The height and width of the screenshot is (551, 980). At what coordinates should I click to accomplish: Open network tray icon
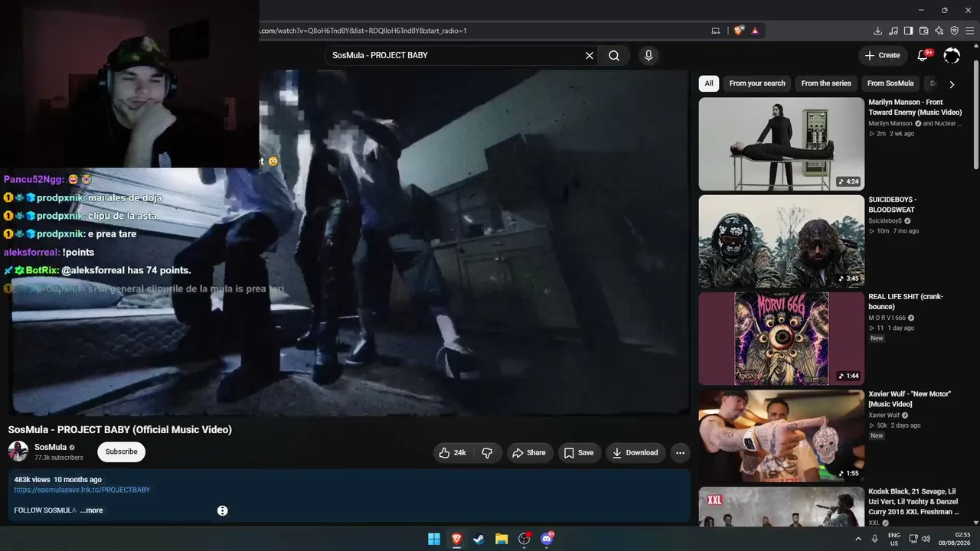coord(913,539)
